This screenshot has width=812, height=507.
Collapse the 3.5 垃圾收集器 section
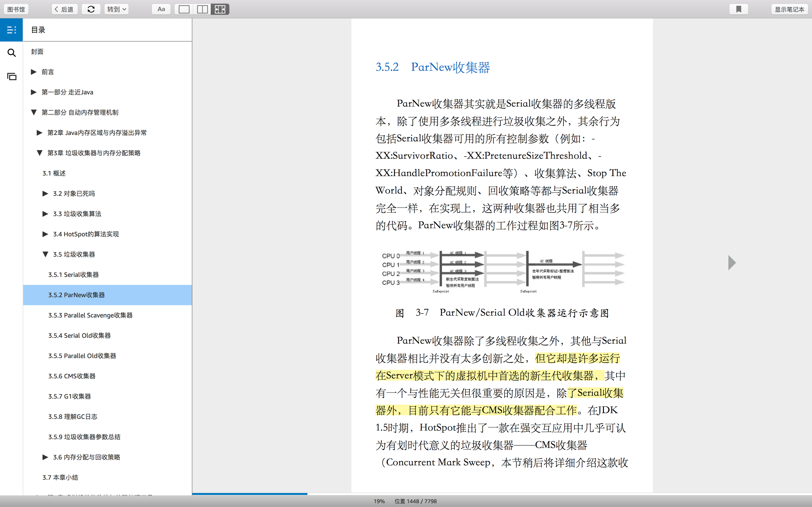45,254
